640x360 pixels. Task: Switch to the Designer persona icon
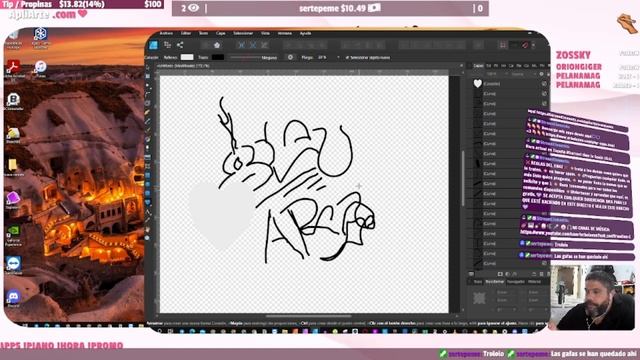click(154, 45)
